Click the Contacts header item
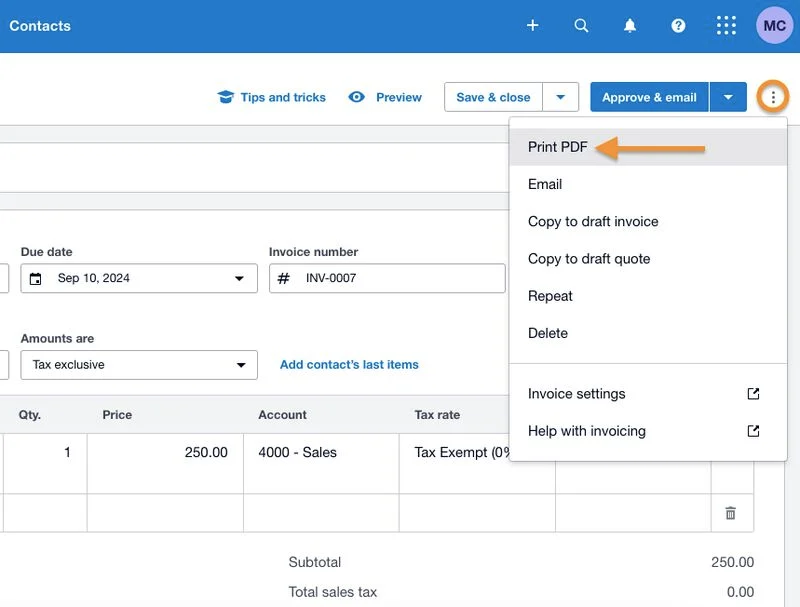Image resolution: width=800 pixels, height=607 pixels. [40, 26]
